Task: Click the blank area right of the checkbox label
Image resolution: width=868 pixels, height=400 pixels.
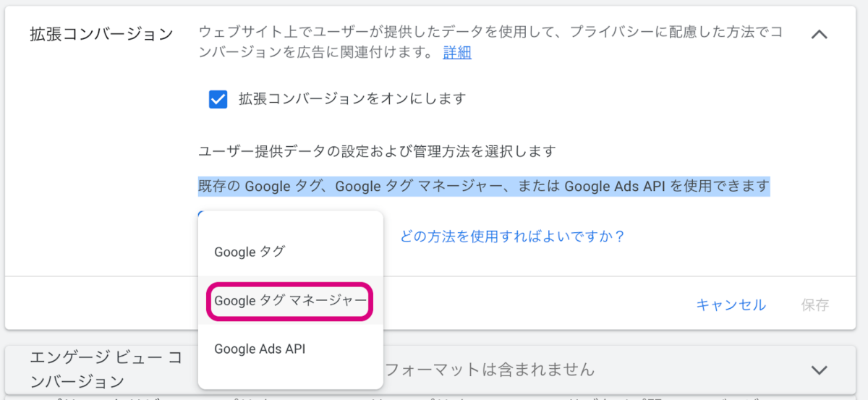Action: (615, 99)
